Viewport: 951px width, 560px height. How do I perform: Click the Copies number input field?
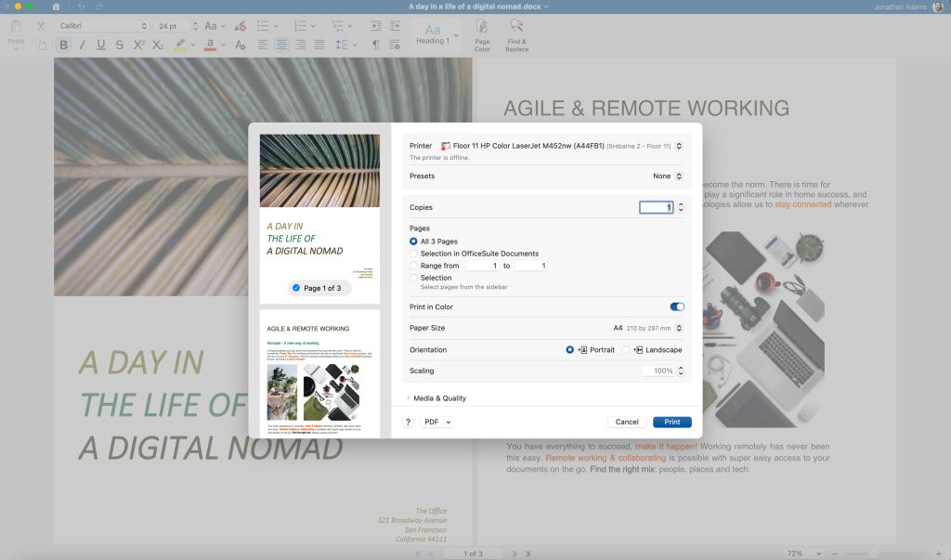click(x=655, y=207)
